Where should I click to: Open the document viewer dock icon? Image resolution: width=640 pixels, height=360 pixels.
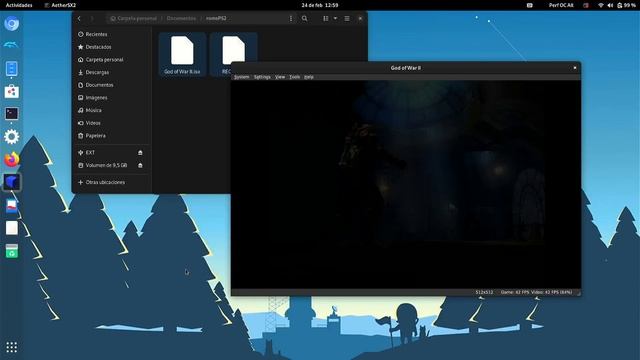pyautogui.click(x=11, y=205)
